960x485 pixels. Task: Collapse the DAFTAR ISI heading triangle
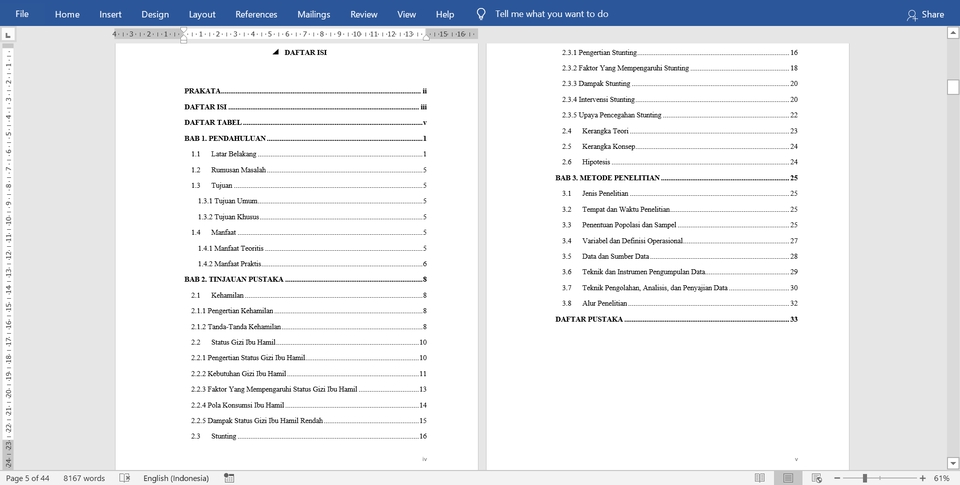click(x=276, y=53)
